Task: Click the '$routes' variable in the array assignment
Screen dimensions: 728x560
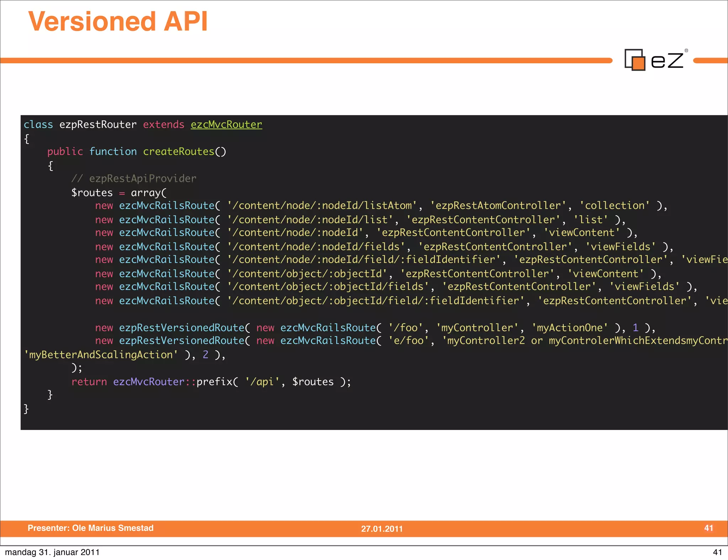Action: [92, 193]
